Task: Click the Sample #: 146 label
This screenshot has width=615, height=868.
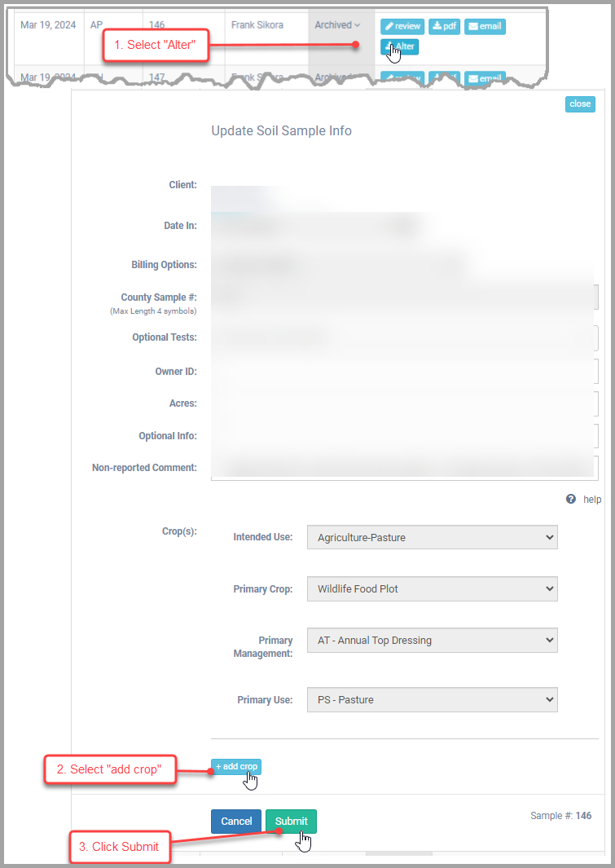Action: click(x=560, y=815)
